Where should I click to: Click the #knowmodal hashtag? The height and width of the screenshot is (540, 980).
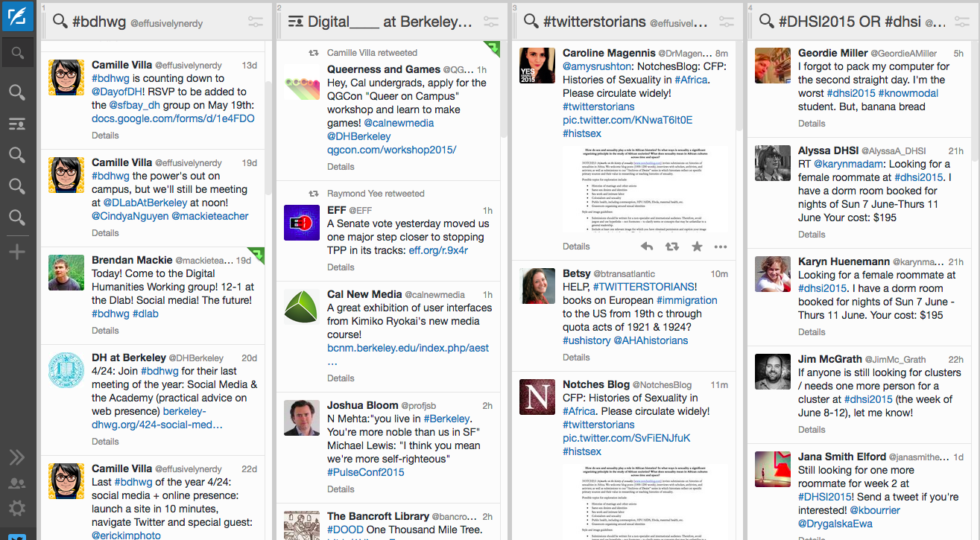coord(908,93)
